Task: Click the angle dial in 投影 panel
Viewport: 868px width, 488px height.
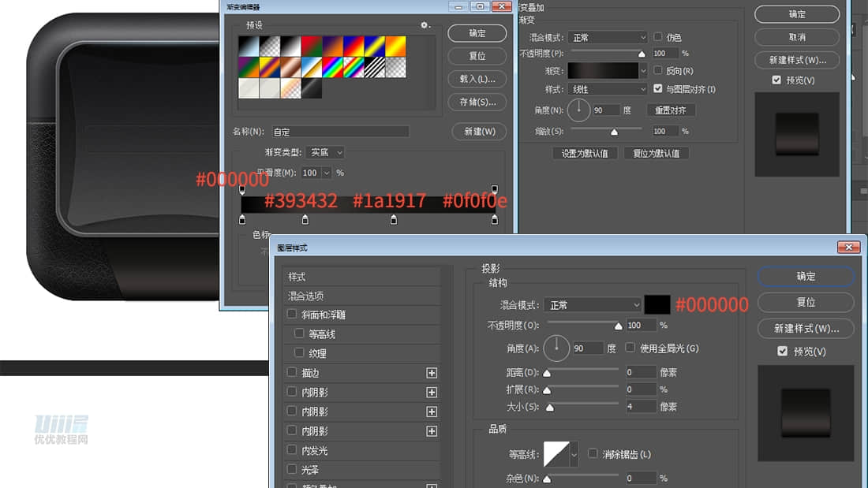Action: tap(556, 348)
